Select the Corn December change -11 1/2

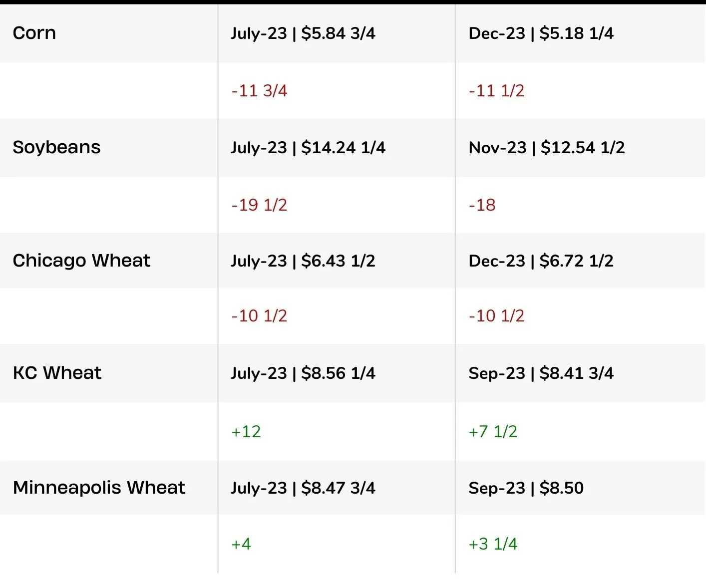pos(497,91)
